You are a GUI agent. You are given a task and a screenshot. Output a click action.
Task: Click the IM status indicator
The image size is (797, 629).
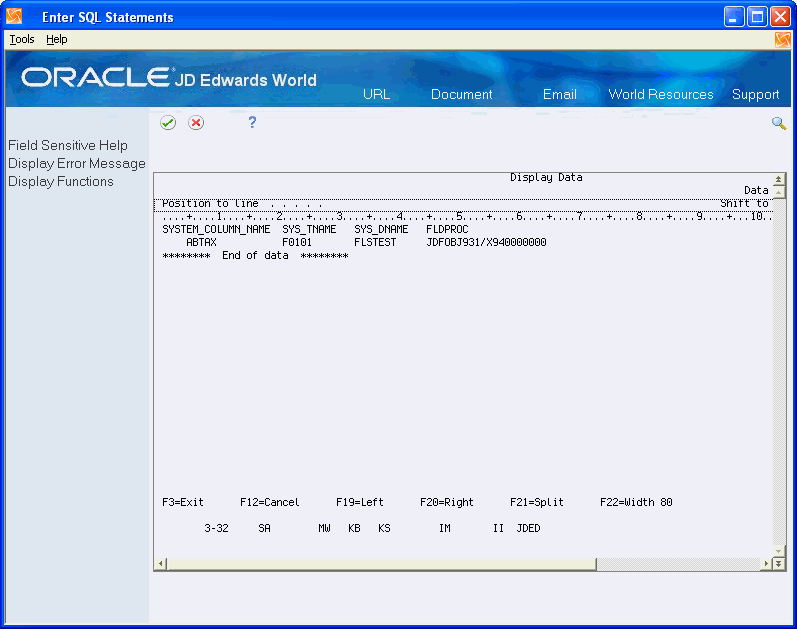point(445,528)
